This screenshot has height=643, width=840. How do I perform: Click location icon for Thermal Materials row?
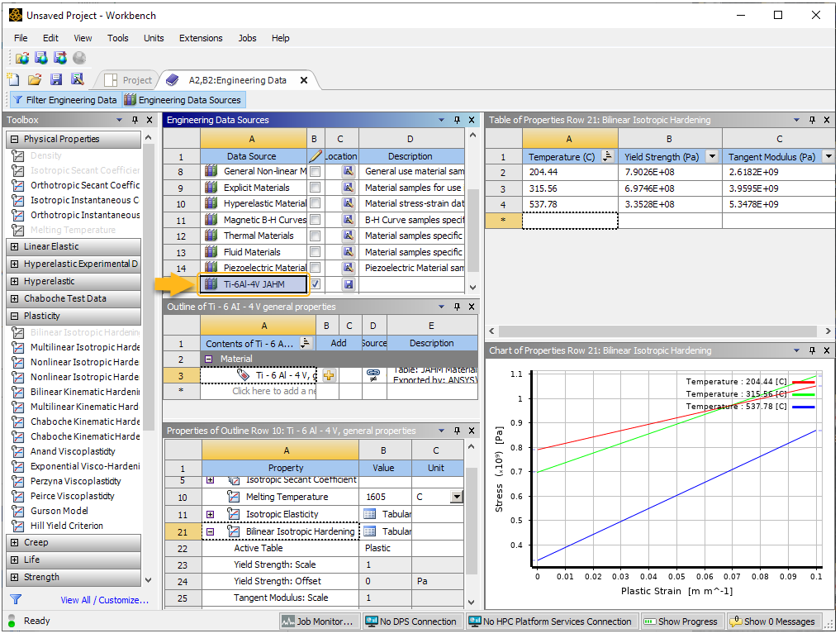(349, 236)
